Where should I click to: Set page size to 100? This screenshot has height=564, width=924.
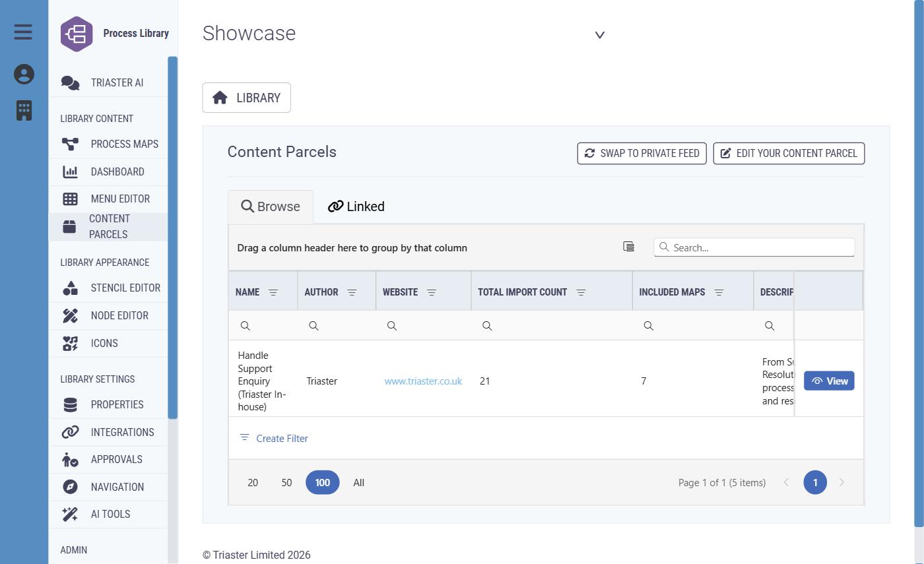coord(322,483)
